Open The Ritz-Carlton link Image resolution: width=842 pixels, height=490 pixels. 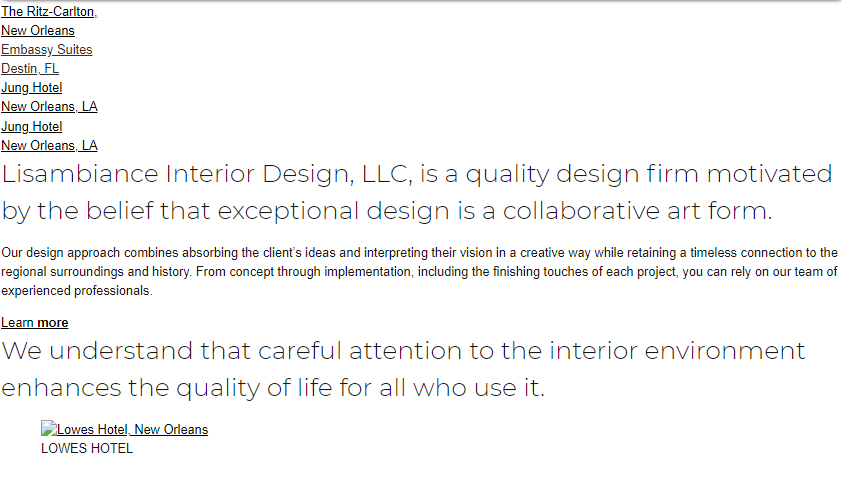click(x=49, y=12)
